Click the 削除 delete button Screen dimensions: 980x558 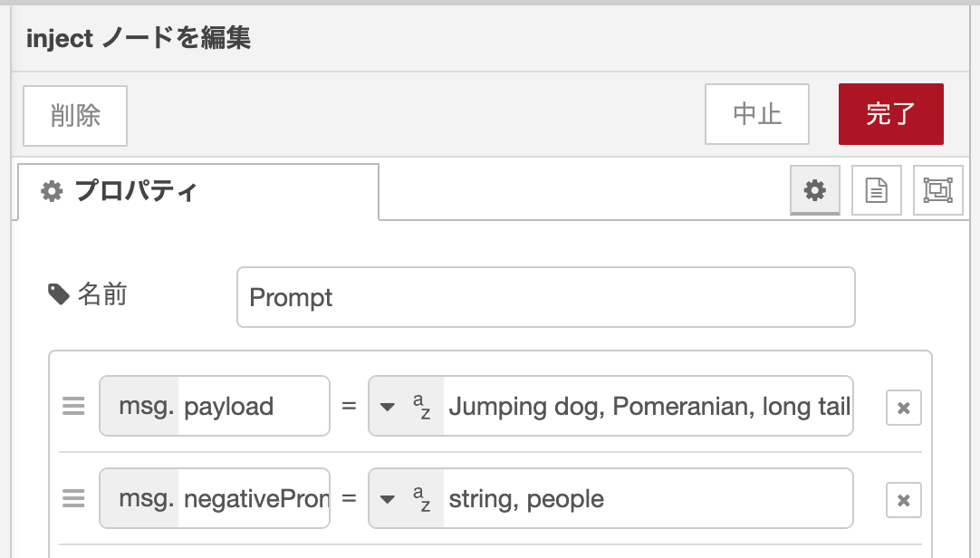(x=75, y=115)
